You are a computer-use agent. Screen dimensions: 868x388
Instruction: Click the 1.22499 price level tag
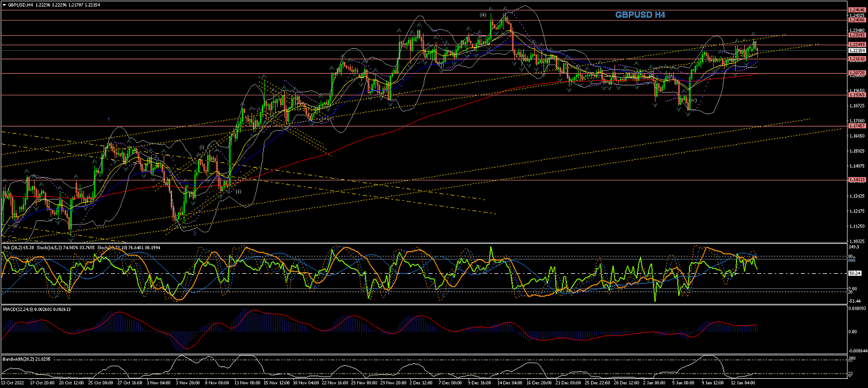point(856,44)
